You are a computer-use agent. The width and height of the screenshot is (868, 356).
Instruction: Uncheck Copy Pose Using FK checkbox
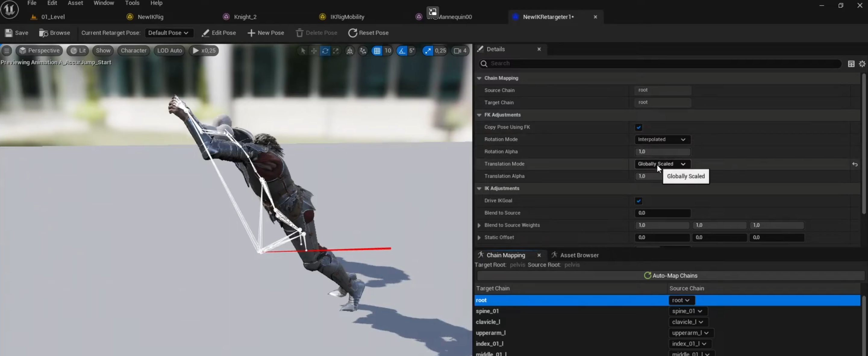[x=638, y=127]
